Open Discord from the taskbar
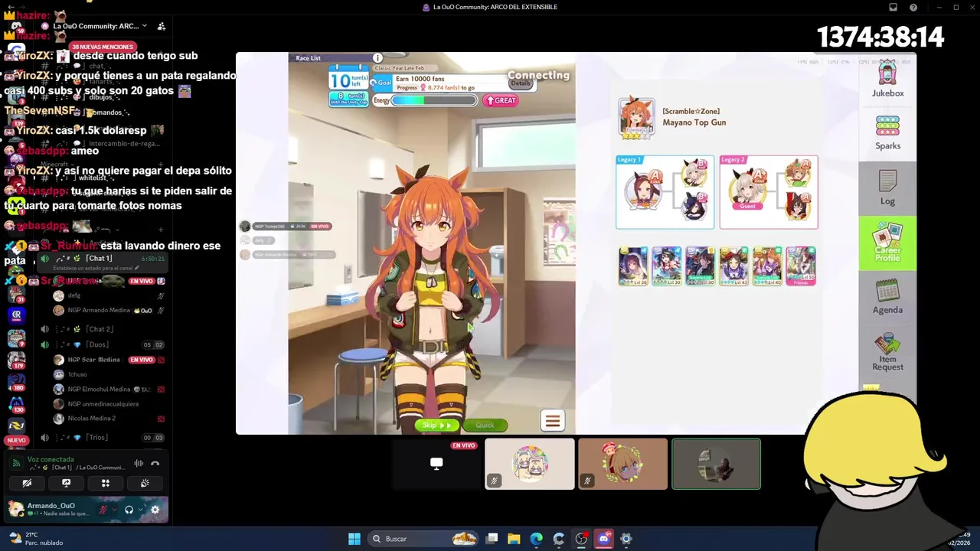Screen dimensions: 980x551 603,539
